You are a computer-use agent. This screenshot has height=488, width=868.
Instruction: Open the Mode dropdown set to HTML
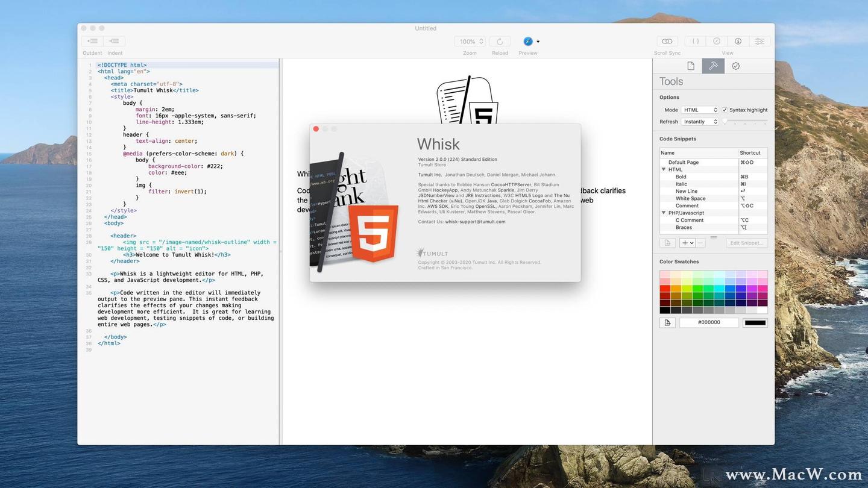(700, 110)
